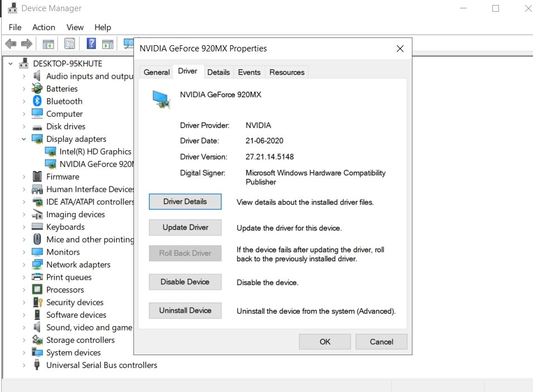Select the Intel(R) HD Graphics device icon
Viewport: 533px width, 392px height.
tap(50, 151)
